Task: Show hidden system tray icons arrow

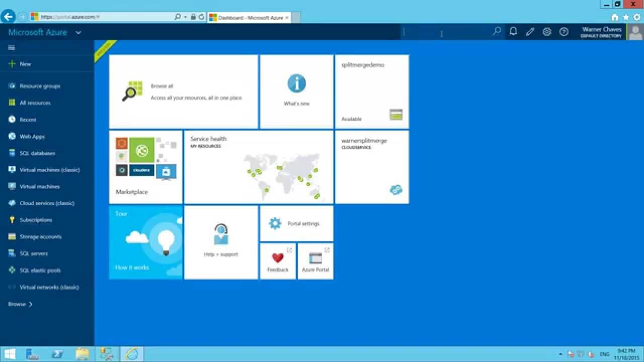Action: [x=560, y=354]
